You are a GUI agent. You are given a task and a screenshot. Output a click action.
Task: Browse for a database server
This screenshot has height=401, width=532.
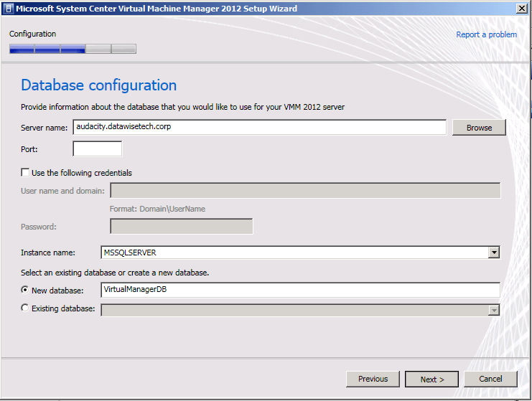479,128
